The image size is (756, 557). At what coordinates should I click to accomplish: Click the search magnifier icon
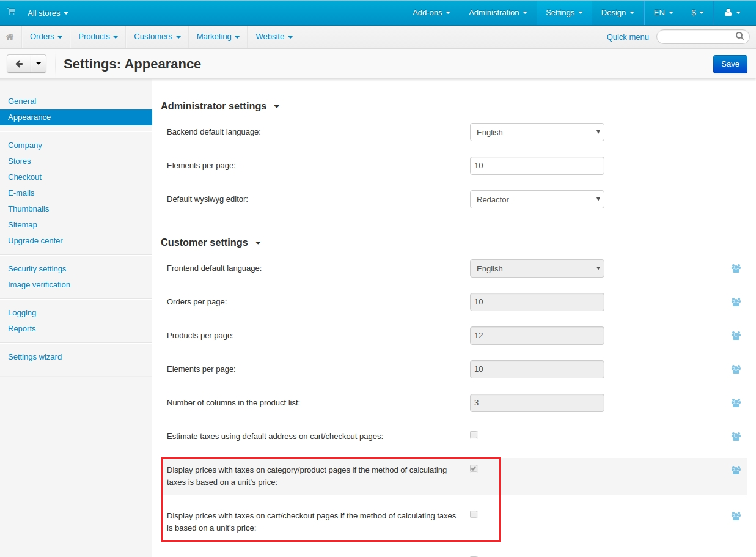point(739,36)
